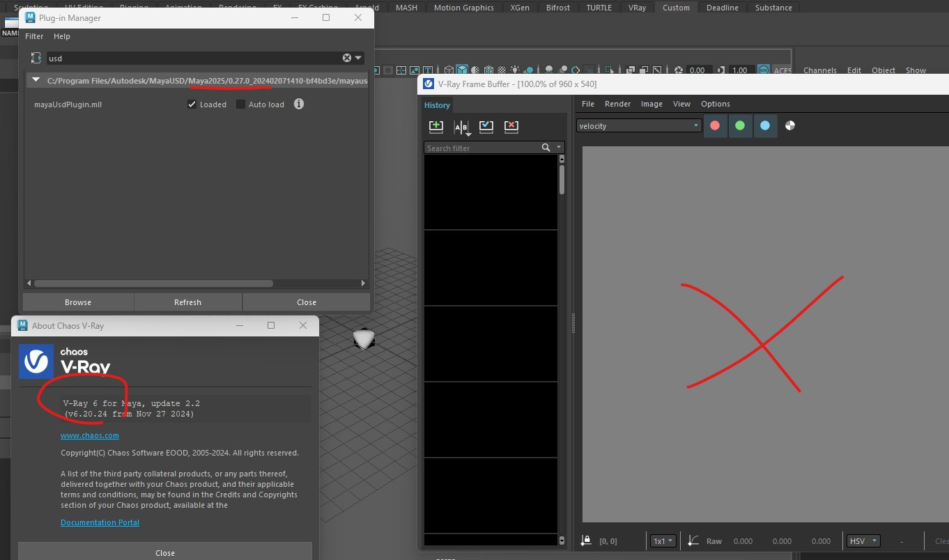Click the info icon for mayaUsdPlugin.mll

[x=299, y=104]
